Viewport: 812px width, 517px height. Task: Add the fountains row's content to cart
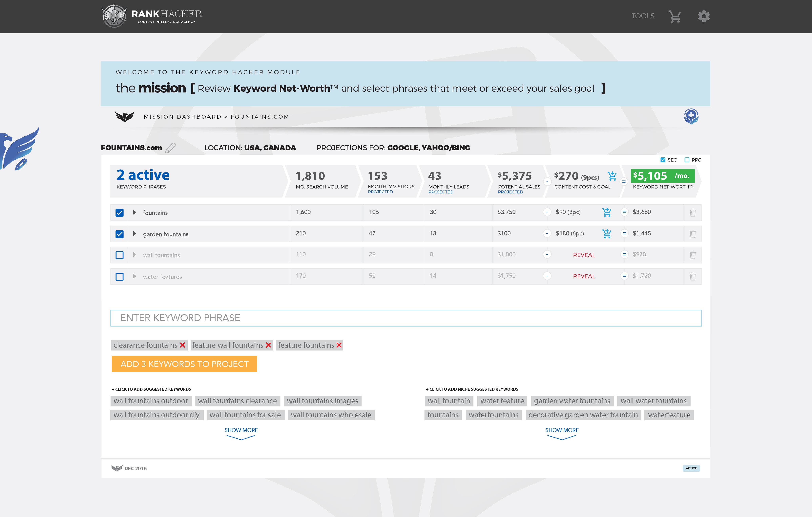click(x=607, y=212)
